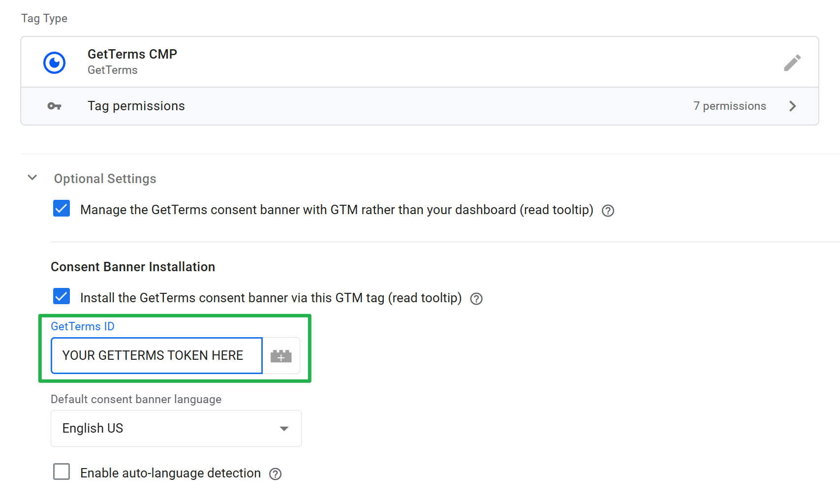Uncheck Install the GetTerms consent banner via GTM
Screen dimensions: 840x504
point(62,297)
